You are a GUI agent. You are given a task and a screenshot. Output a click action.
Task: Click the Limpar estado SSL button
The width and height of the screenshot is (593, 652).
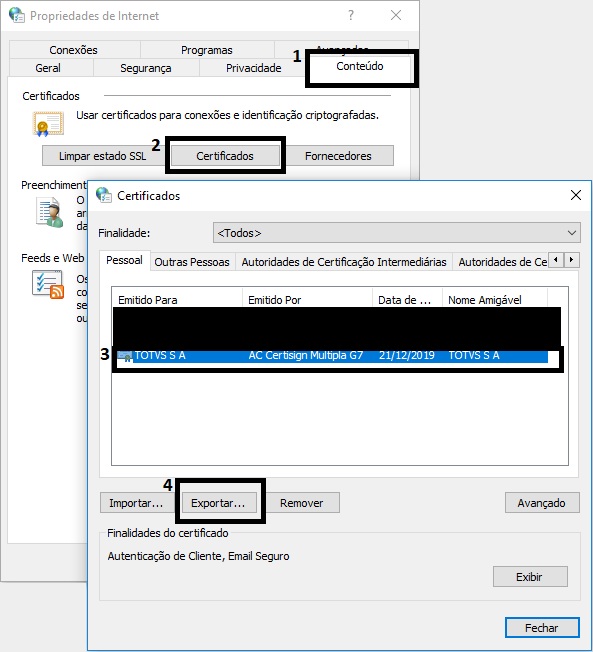tap(103, 156)
